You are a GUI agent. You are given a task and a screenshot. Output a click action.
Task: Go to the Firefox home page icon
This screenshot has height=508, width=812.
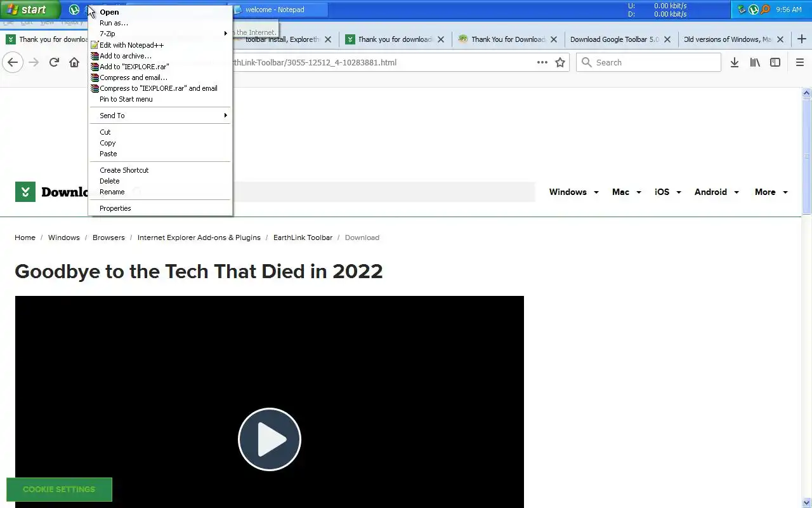click(x=74, y=62)
